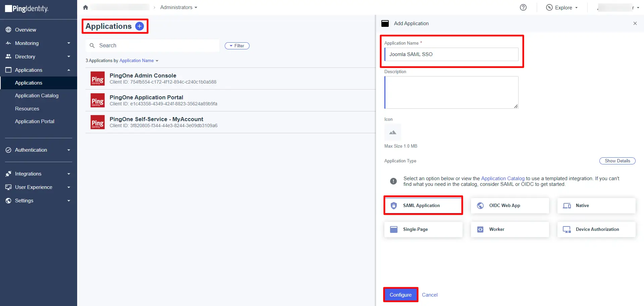Click the Application Name input field
This screenshot has width=644, height=306.
pos(451,54)
